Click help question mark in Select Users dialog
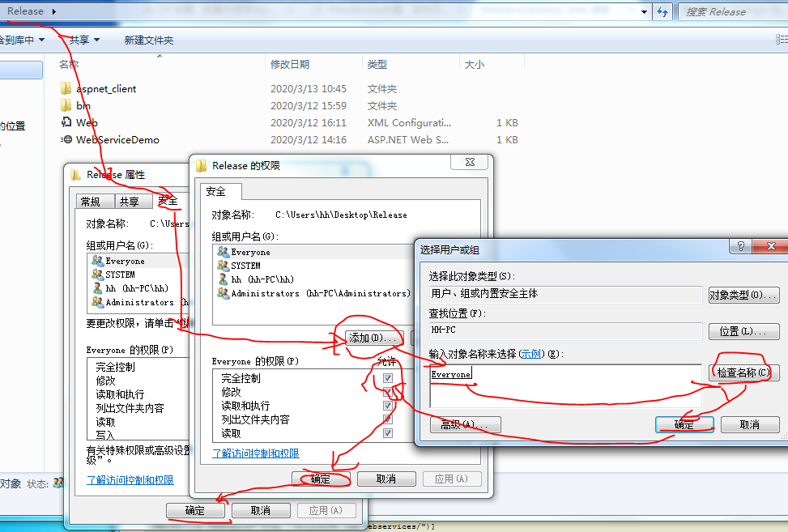This screenshot has height=532, width=788. (741, 245)
